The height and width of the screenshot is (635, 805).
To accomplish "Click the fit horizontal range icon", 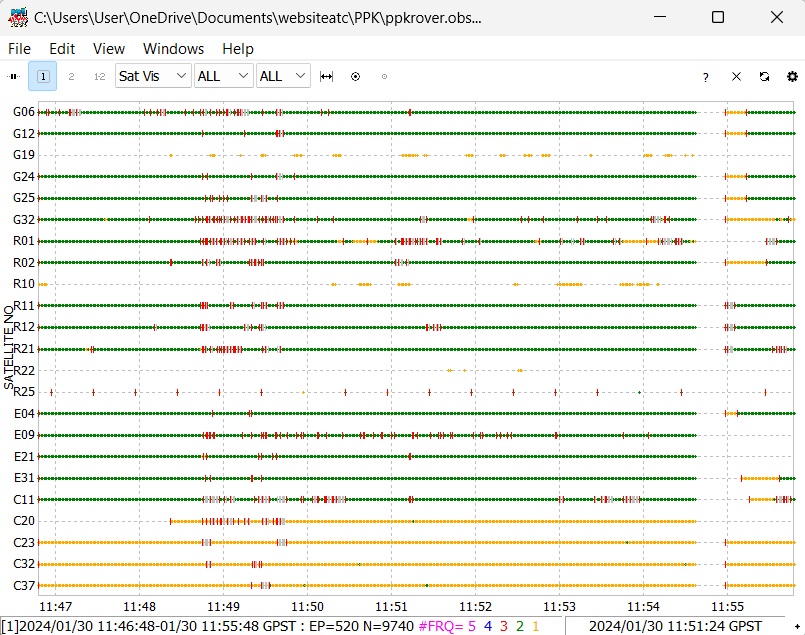I will pos(326,76).
